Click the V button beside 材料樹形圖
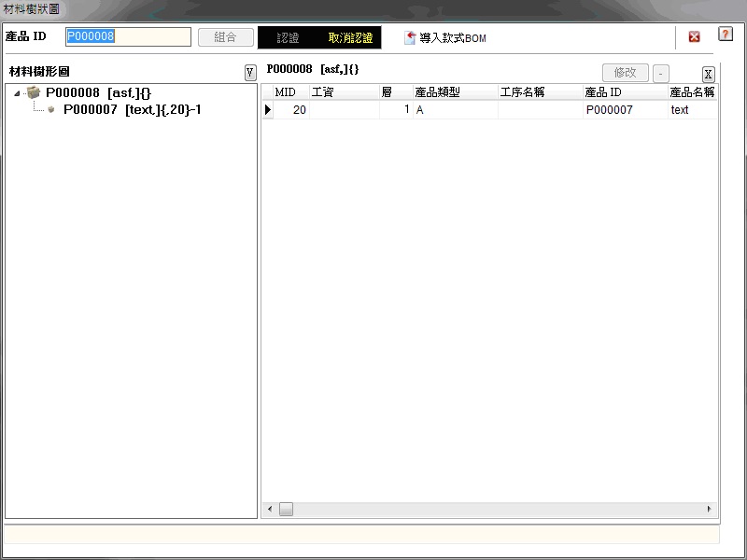The image size is (747, 560). 250,73
